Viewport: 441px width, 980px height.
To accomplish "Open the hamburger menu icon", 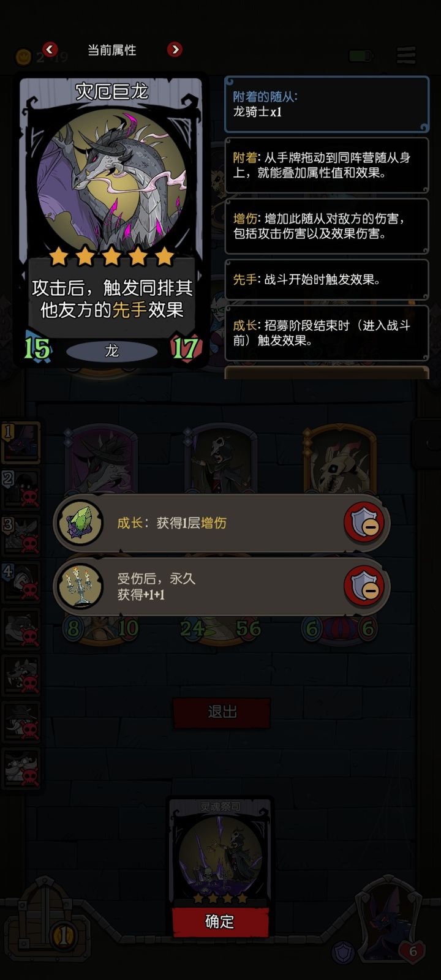I will (x=406, y=55).
